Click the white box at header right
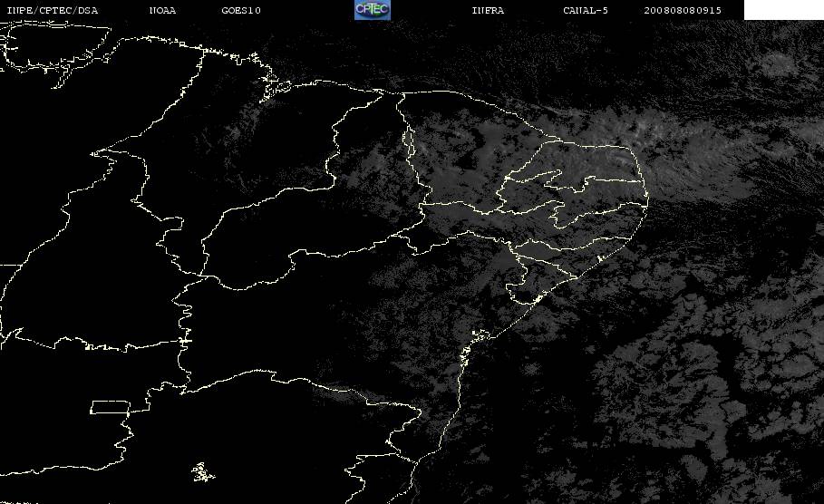This screenshot has width=824, height=504. 784,10
